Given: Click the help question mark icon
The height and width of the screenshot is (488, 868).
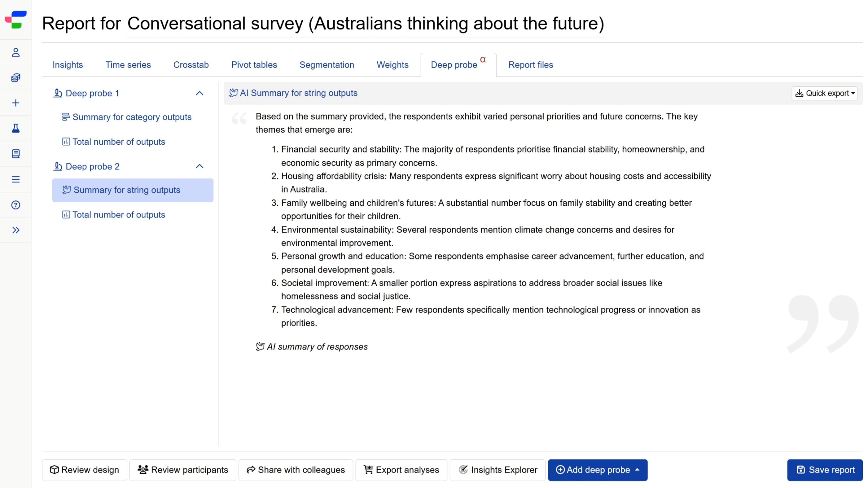Looking at the screenshot, I should click(x=16, y=205).
